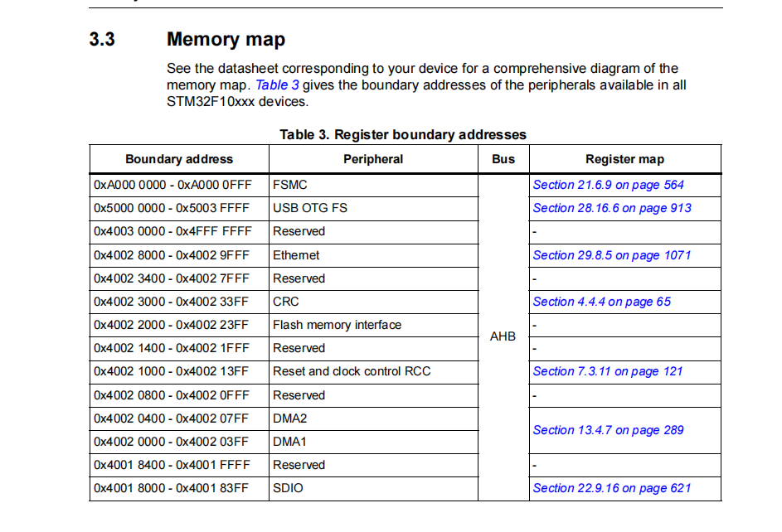This screenshot has width=782, height=532.
Task: Open the Table 3 link in paragraph
Action: [277, 85]
